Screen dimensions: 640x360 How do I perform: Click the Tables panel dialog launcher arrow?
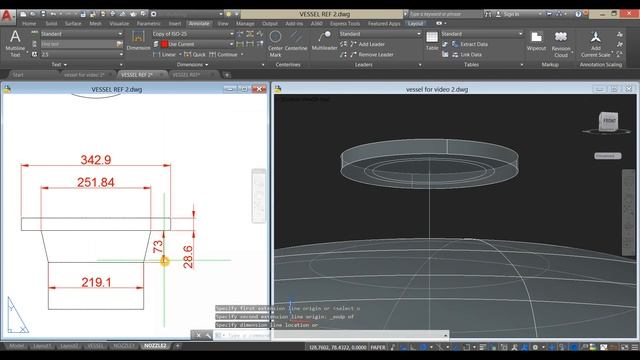pyautogui.click(x=522, y=65)
